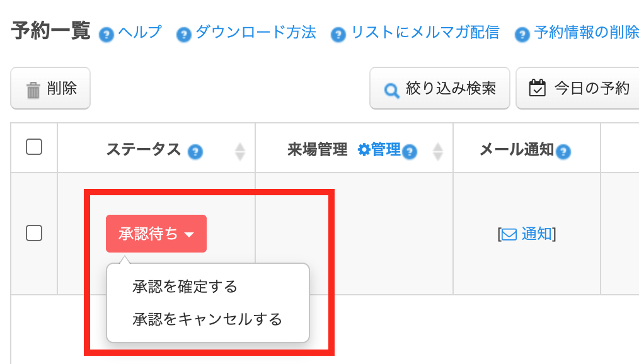Click question icon beside ダウンロード方法
The image size is (639, 364).
point(184,35)
